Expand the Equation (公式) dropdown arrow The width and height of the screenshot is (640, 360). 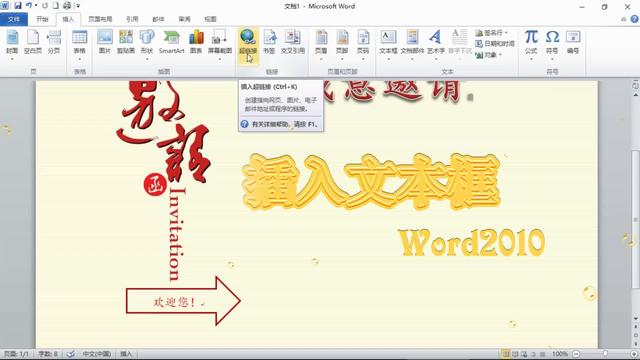click(531, 59)
